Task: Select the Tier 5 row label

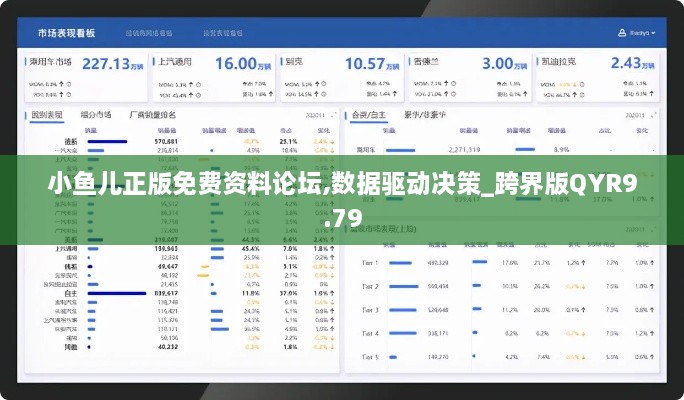Action: click(x=370, y=357)
